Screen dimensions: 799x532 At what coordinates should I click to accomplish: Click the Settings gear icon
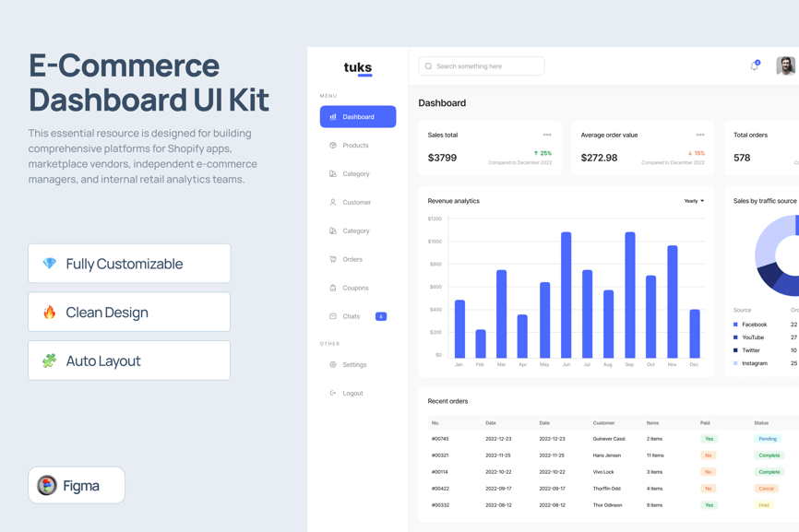tap(333, 365)
